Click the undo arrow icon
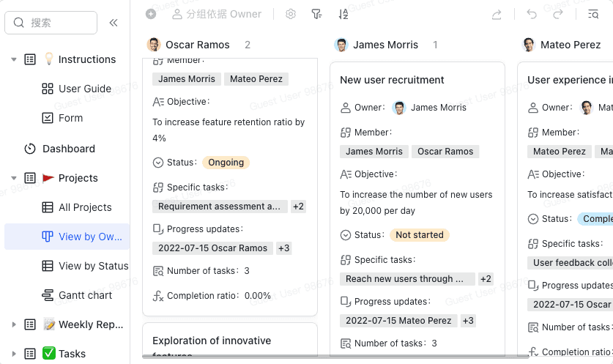613x364 pixels. [532, 14]
